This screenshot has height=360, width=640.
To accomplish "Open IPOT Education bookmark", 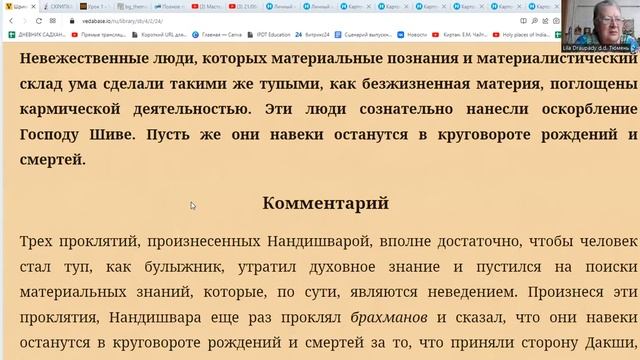I will pyautogui.click(x=269, y=35).
